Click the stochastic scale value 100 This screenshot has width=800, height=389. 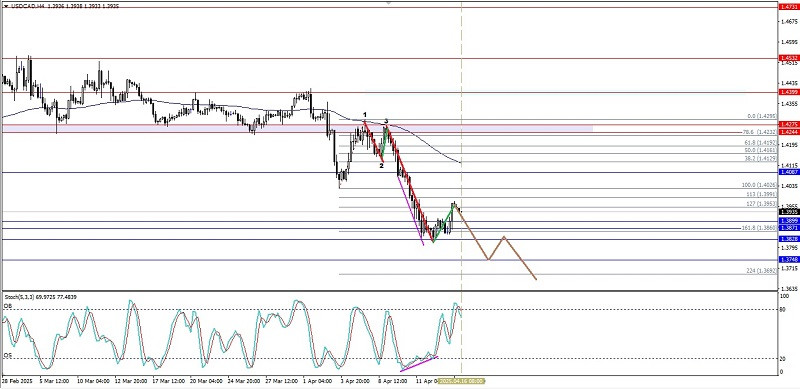tap(784, 297)
